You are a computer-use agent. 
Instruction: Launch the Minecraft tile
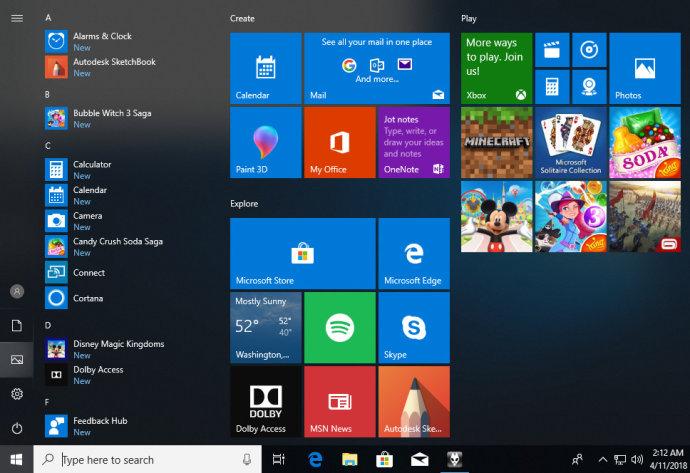(496, 143)
